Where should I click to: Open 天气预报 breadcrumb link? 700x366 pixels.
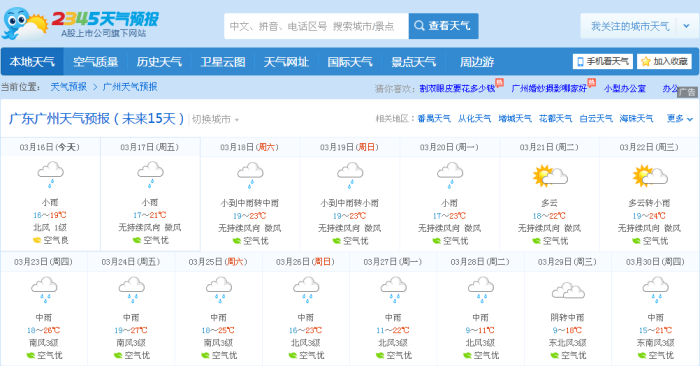tap(68, 87)
